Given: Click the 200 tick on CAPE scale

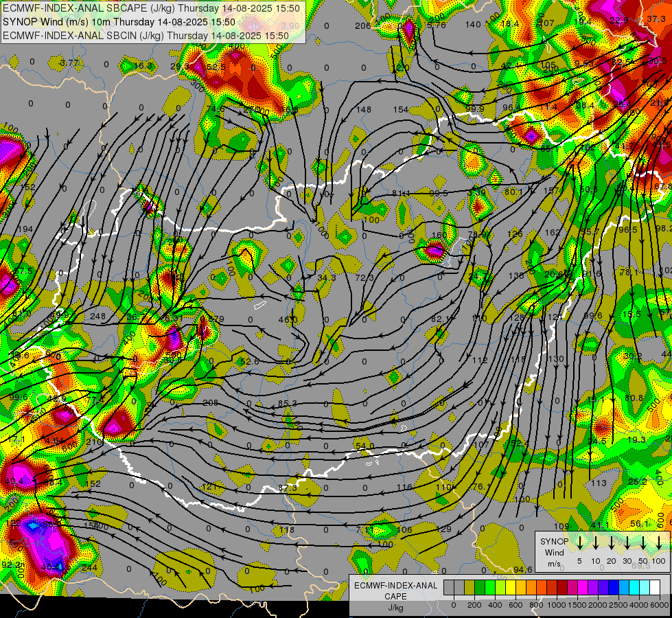Looking at the screenshot, I should (x=474, y=605).
